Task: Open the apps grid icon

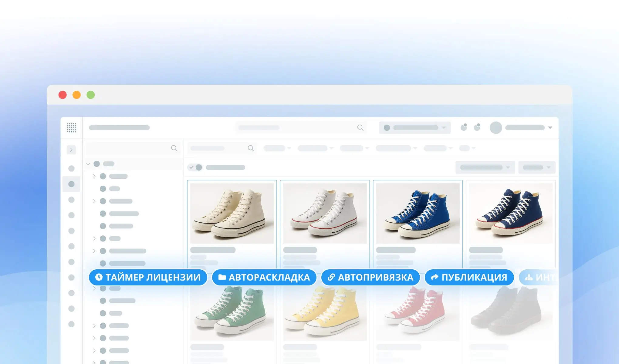Action: click(x=71, y=128)
